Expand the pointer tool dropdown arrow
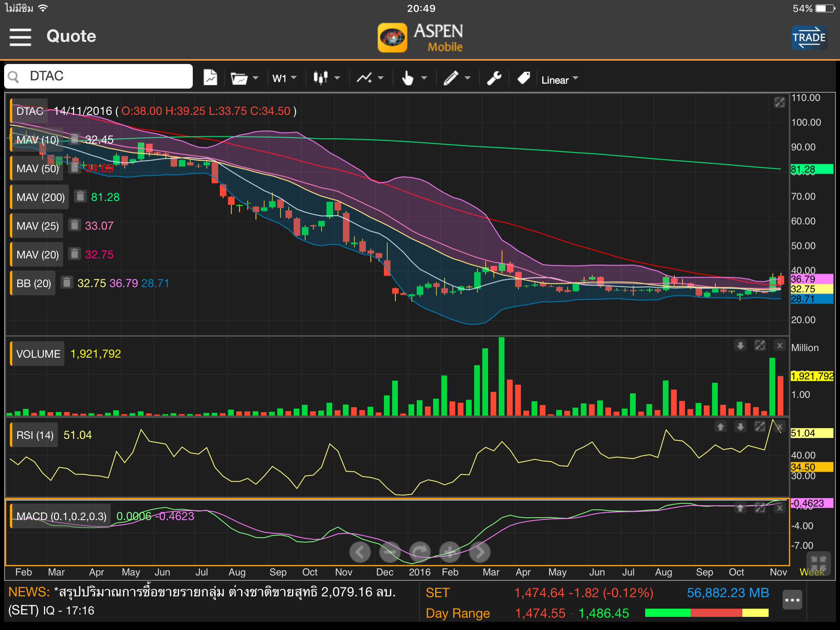The width and height of the screenshot is (840, 630). point(424,78)
